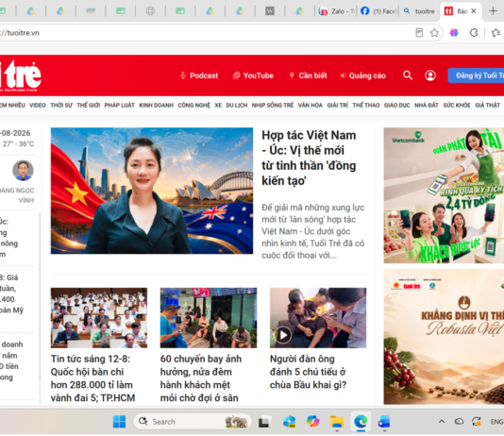Viewport: 504px width, 436px height.
Task: Switch to the globe icon tab
Action: point(150,11)
